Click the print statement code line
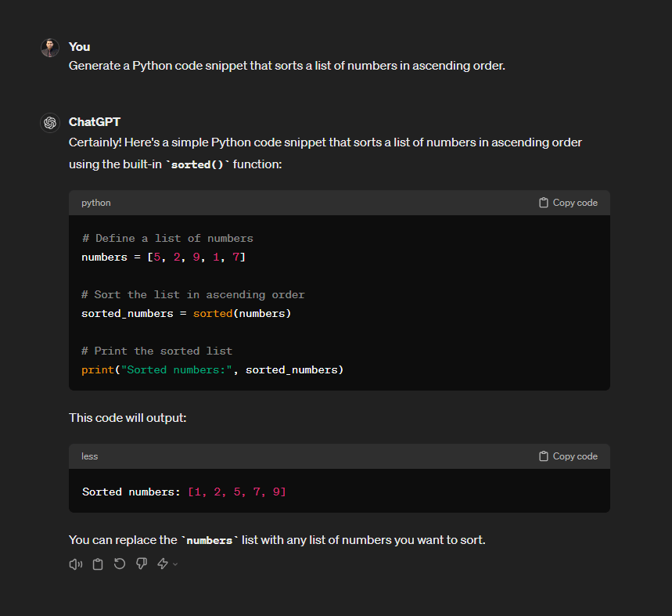The width and height of the screenshot is (672, 616). pyautogui.click(x=213, y=370)
